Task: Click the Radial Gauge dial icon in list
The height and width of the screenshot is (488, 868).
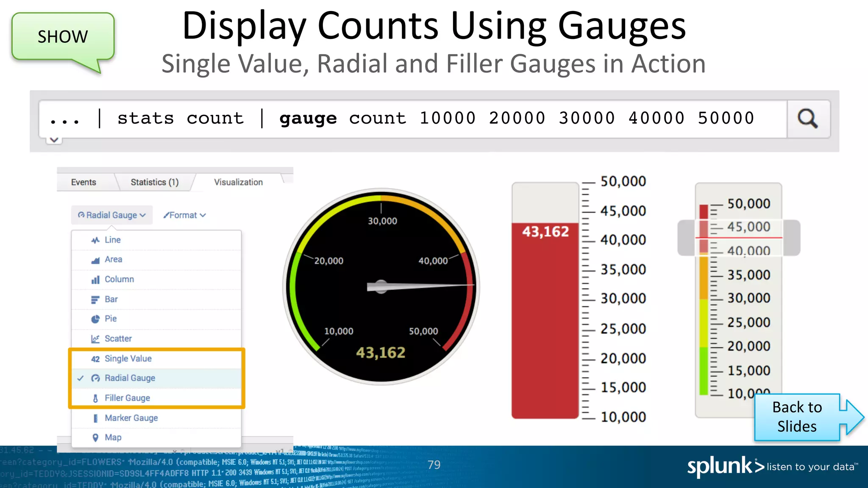Action: [x=95, y=378]
